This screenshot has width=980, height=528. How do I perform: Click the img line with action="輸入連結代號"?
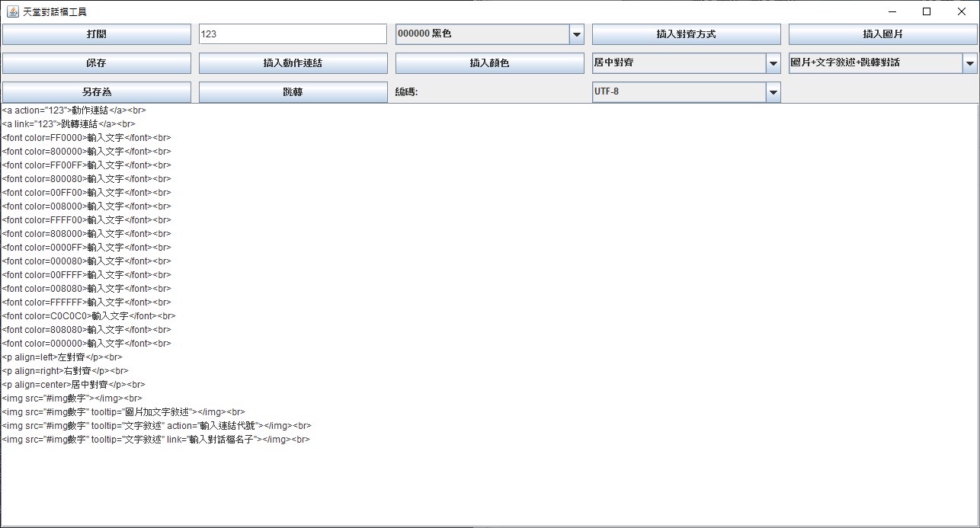tap(156, 426)
